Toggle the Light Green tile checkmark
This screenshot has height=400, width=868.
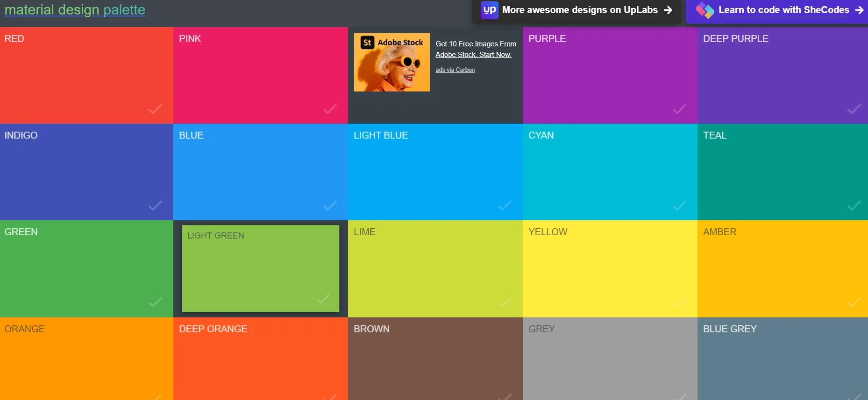(323, 299)
